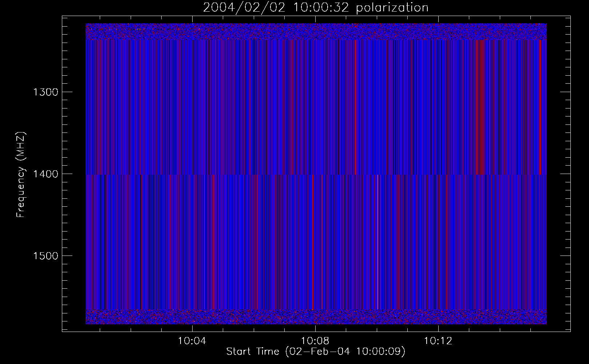The height and width of the screenshot is (364, 589).
Task: Click the red stripe near 10:09 in upper band
Action: [355, 107]
